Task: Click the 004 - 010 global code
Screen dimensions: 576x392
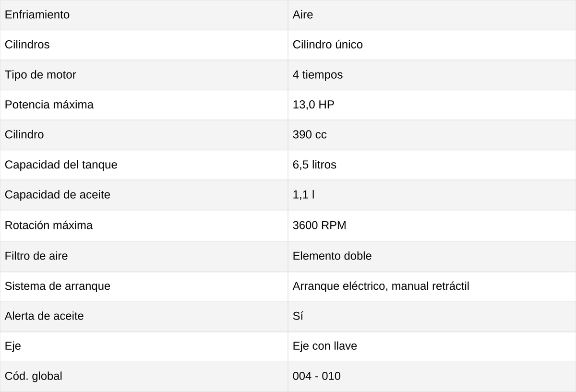Action: (x=317, y=376)
